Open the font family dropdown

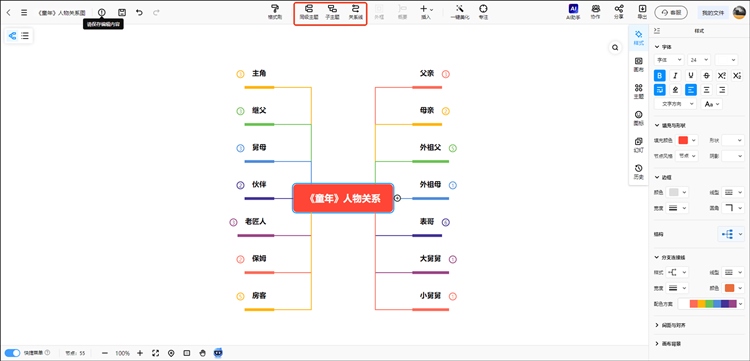click(x=669, y=60)
